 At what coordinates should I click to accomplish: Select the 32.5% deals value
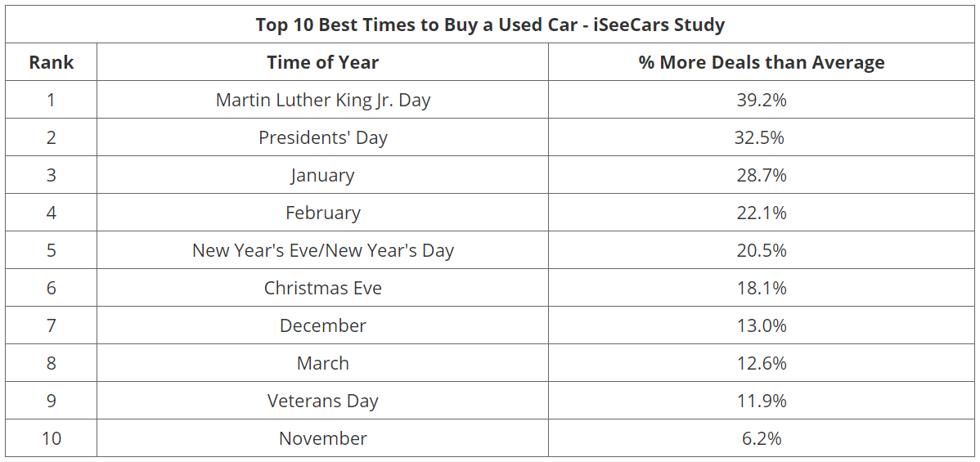pyautogui.click(x=759, y=137)
